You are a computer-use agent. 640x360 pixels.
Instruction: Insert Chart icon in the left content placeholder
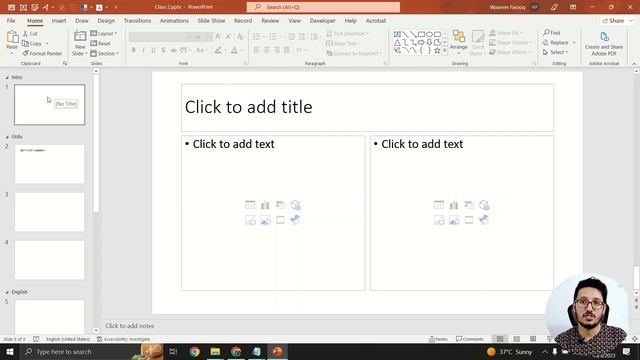click(265, 205)
